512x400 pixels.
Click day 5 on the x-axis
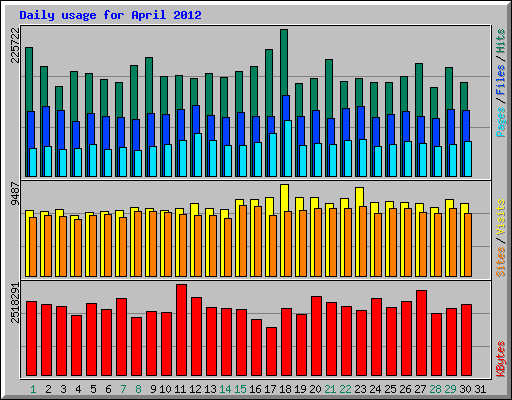93,389
